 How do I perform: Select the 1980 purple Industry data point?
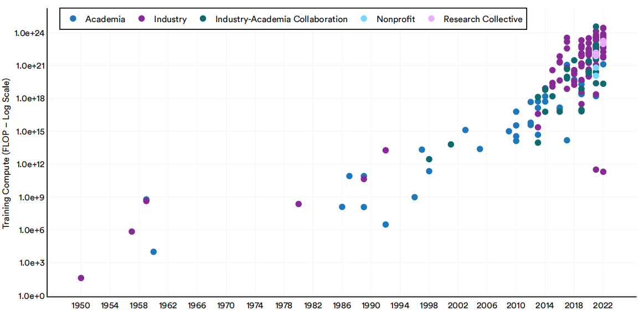pos(298,204)
